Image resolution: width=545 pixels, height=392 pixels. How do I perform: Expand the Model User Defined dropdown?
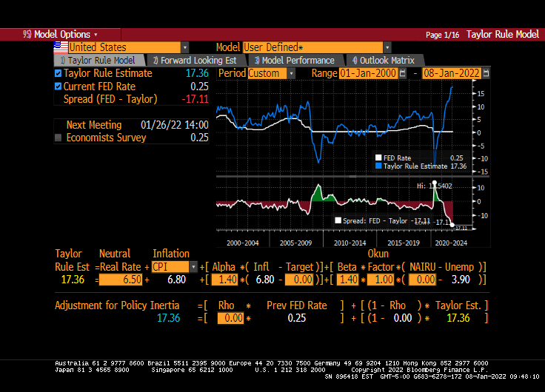(387, 47)
